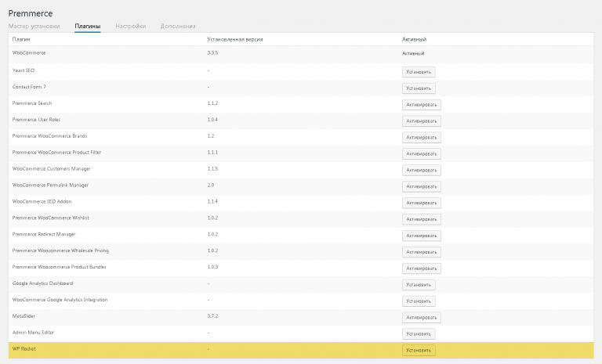Open the Настройки tab
Viewport: 602px width, 364px height.
(131, 26)
